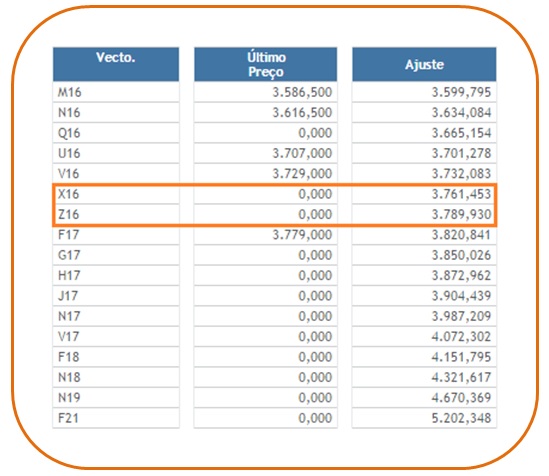
Task: Click H17 adjustment value 3.872,962
Action: (461, 275)
